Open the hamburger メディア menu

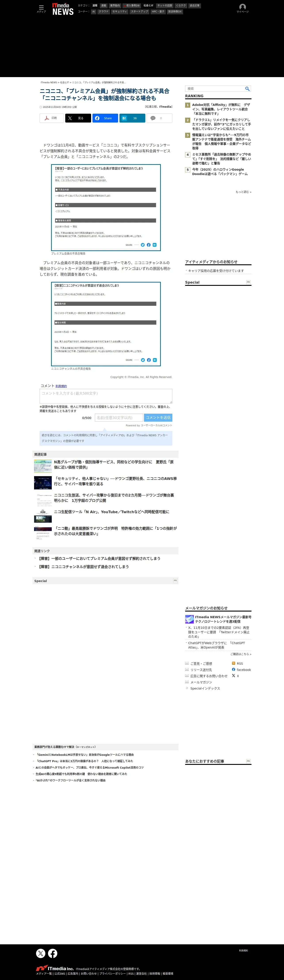tap(41, 9)
